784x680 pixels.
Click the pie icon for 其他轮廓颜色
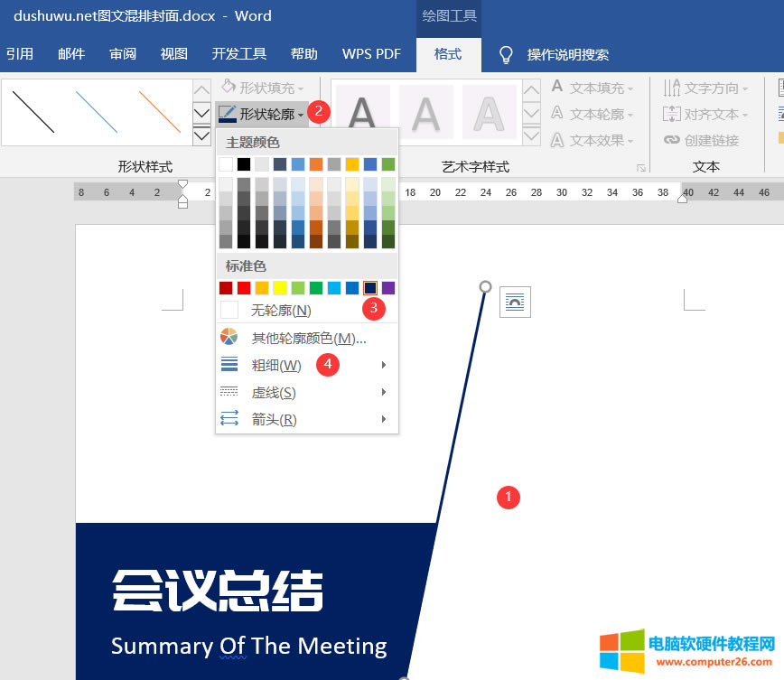[x=229, y=338]
